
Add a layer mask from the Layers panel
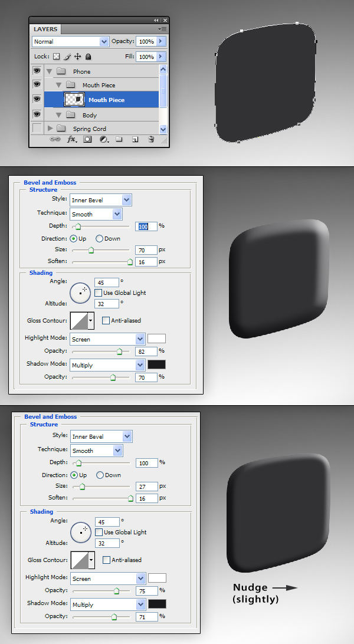87,139
